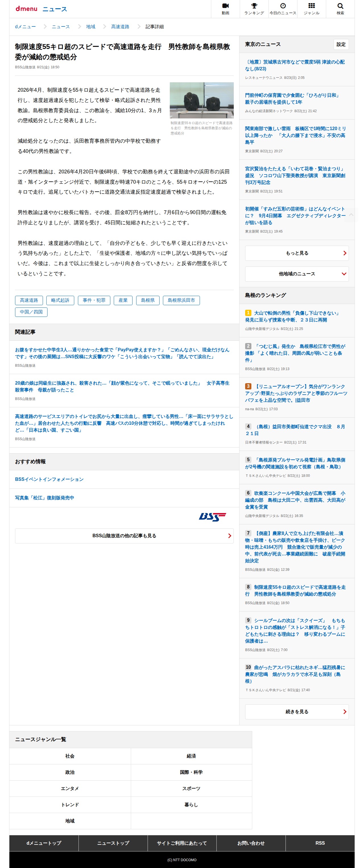Open the ジャンル grid icon
Viewport: 364px width, 868px height.
(x=311, y=6)
